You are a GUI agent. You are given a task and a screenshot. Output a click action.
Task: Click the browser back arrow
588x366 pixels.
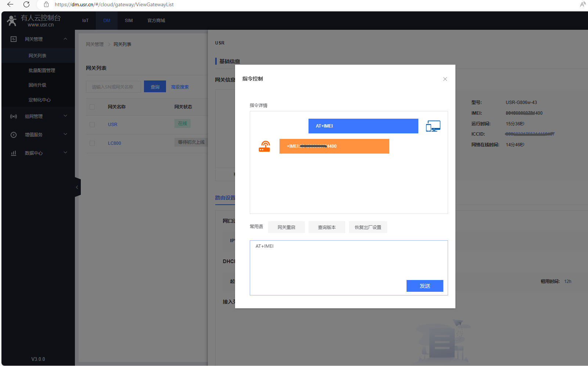pyautogui.click(x=10, y=4)
